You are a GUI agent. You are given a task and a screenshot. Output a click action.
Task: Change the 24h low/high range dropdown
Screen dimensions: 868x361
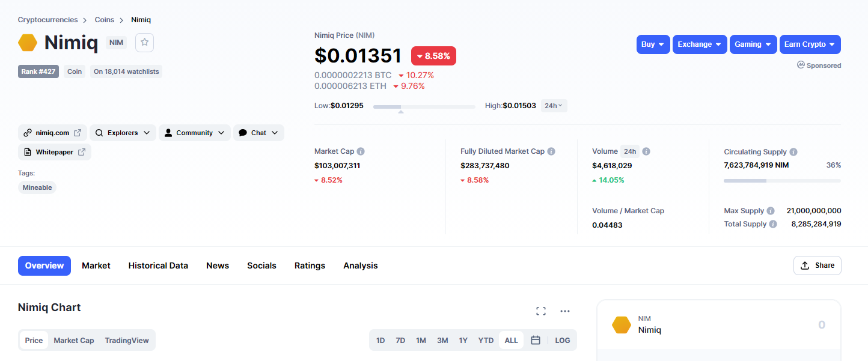pyautogui.click(x=554, y=106)
